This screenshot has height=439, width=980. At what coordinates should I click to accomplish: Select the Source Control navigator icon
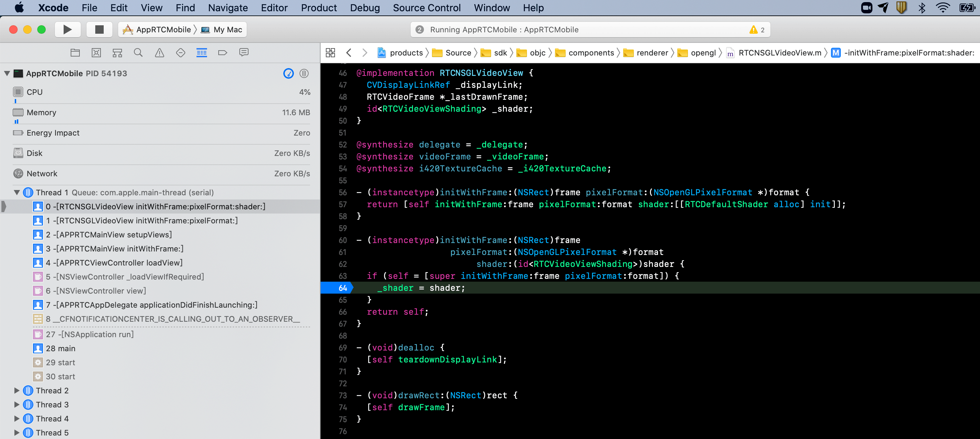pyautogui.click(x=96, y=52)
